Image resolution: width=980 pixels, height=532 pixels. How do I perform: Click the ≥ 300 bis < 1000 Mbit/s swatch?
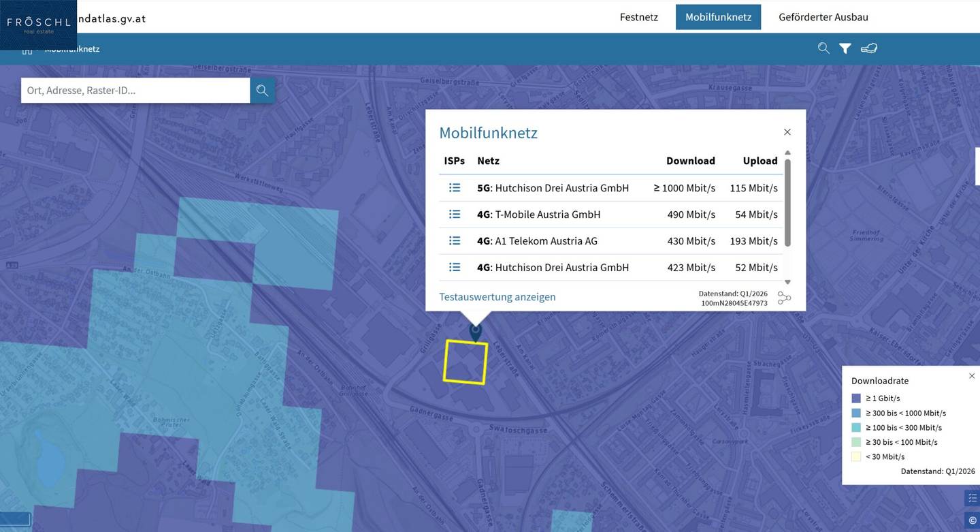pos(856,413)
